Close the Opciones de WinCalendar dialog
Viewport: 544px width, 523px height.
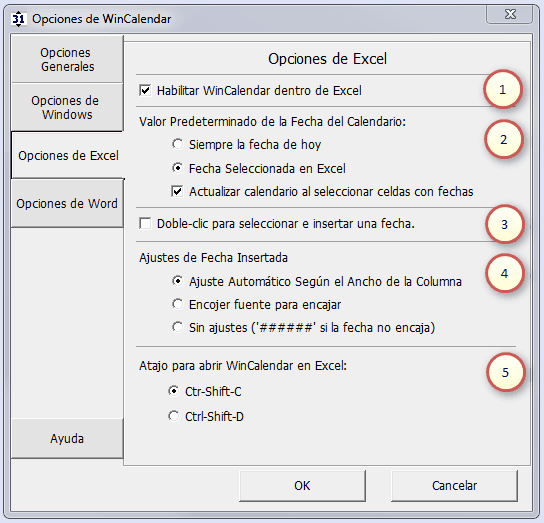510,14
